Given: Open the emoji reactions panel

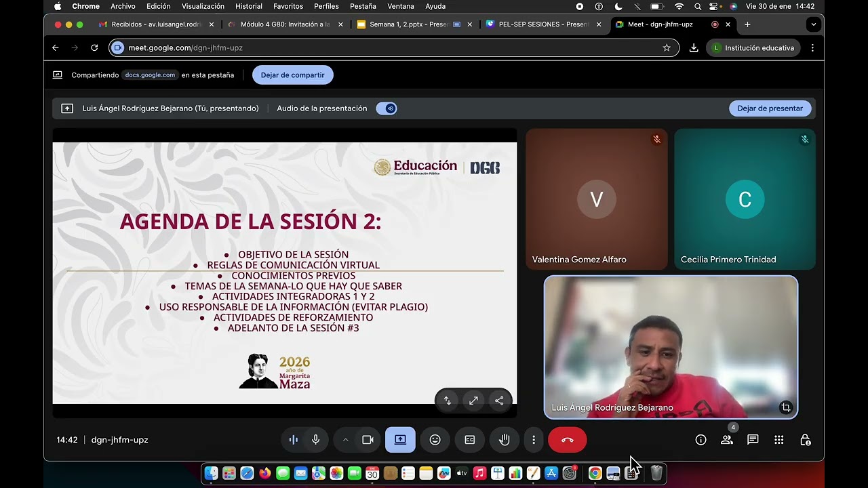Looking at the screenshot, I should coord(435,440).
